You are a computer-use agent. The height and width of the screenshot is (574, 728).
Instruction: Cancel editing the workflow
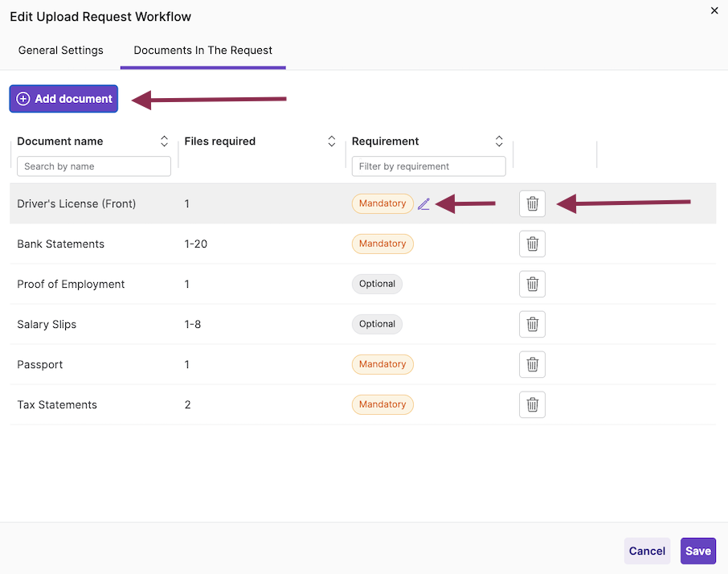tap(647, 551)
